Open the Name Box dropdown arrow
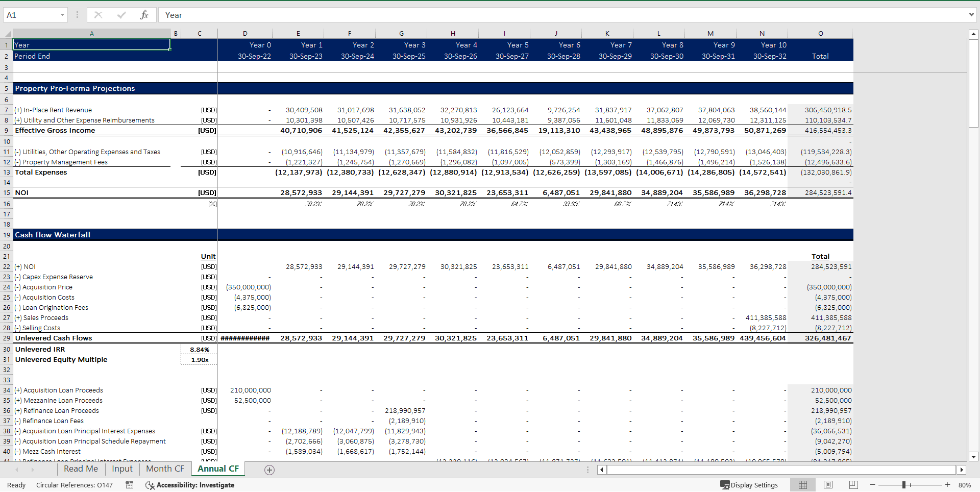 [63, 15]
